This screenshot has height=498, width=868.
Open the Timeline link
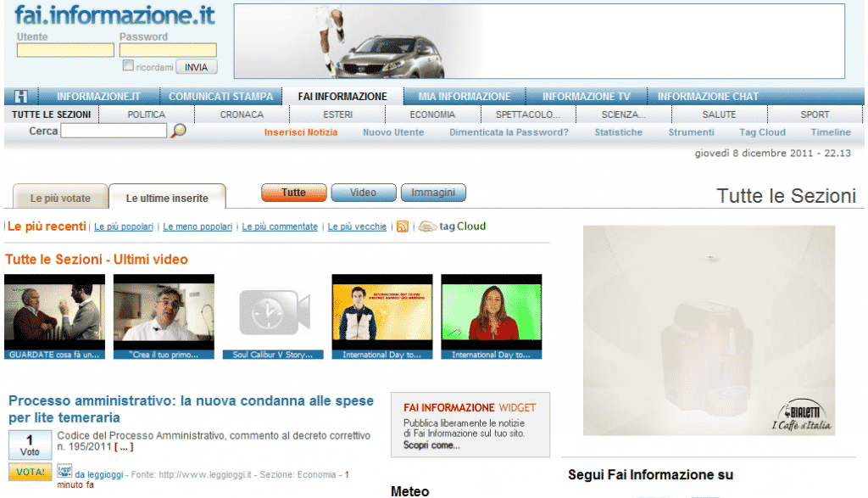831,132
